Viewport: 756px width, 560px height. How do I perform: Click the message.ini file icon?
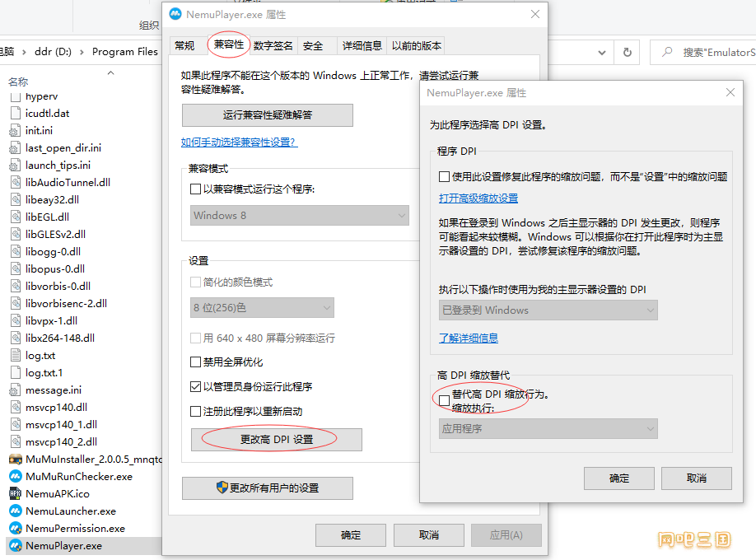pyautogui.click(x=15, y=390)
